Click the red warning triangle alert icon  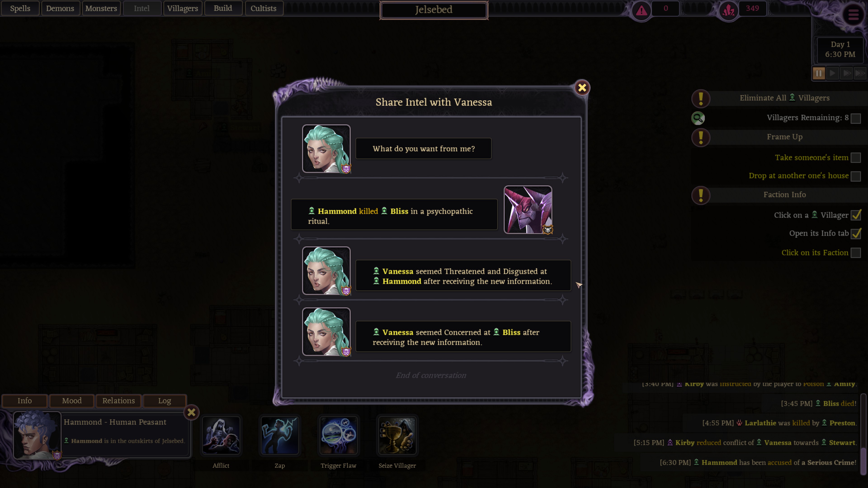click(x=641, y=10)
